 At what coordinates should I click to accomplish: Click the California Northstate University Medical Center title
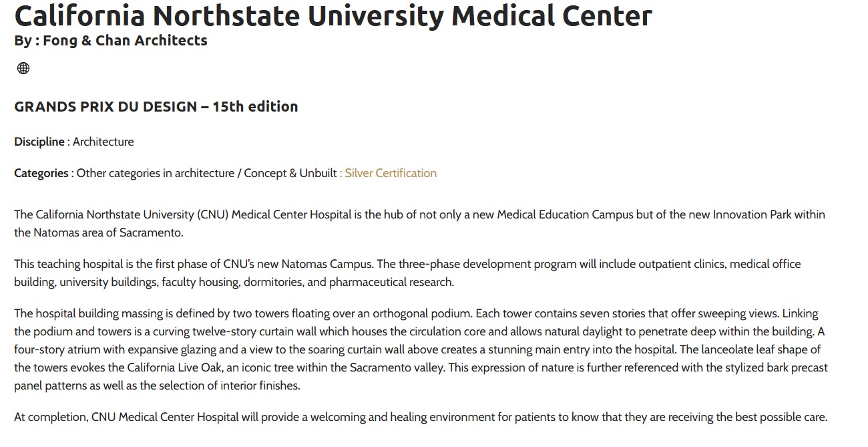(333, 15)
